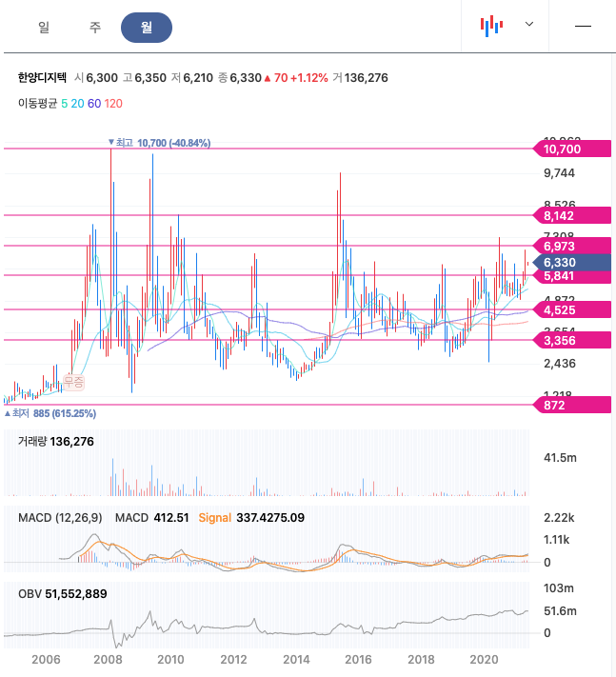Select the 주 (weekly) chart tab
This screenshot has width=616, height=677.
coord(95,28)
